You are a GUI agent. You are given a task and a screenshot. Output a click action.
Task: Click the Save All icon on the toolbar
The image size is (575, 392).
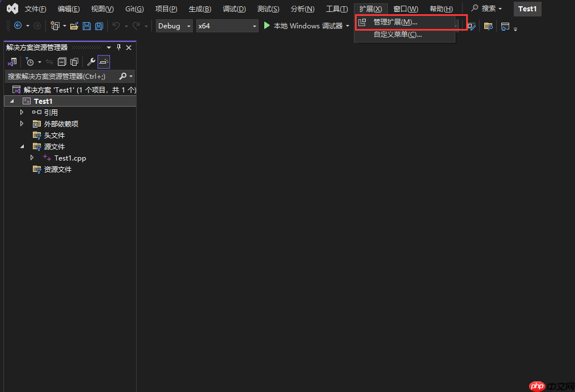click(x=99, y=26)
